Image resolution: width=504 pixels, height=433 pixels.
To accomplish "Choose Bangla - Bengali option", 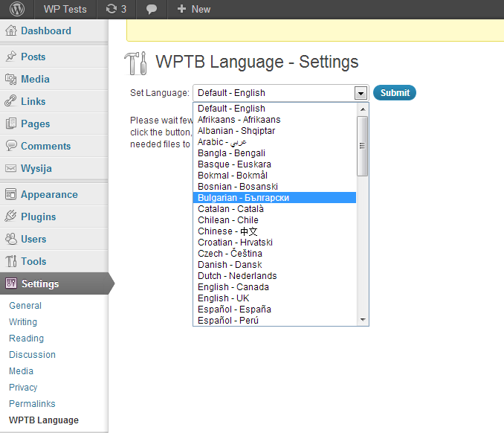I will tap(274, 153).
